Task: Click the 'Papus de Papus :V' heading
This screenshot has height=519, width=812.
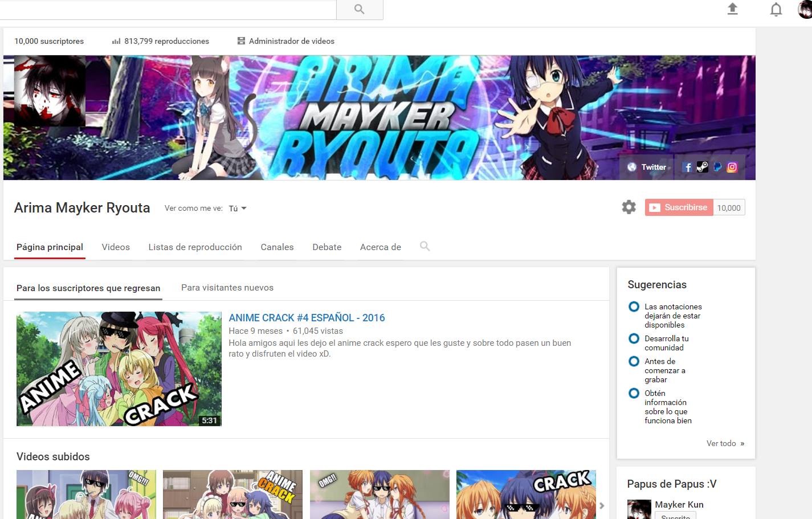Action: click(x=672, y=484)
